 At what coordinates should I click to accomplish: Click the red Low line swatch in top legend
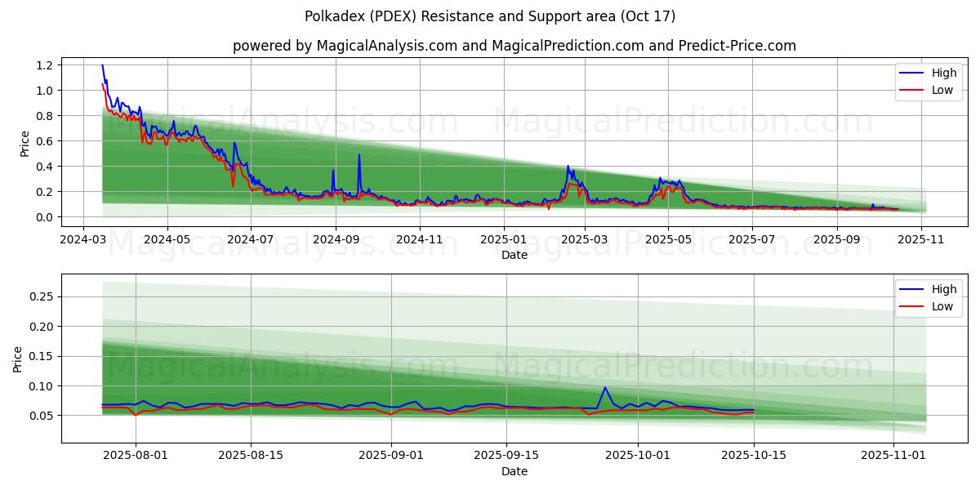911,90
